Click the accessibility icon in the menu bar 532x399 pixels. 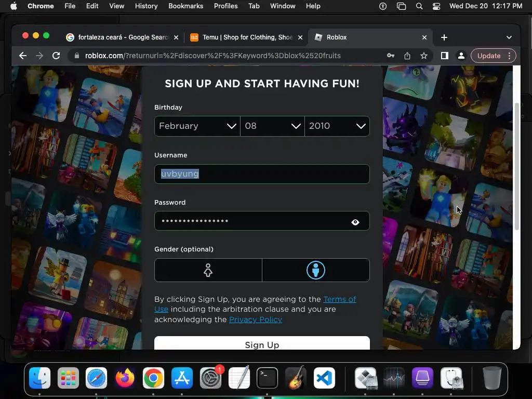[x=383, y=6]
